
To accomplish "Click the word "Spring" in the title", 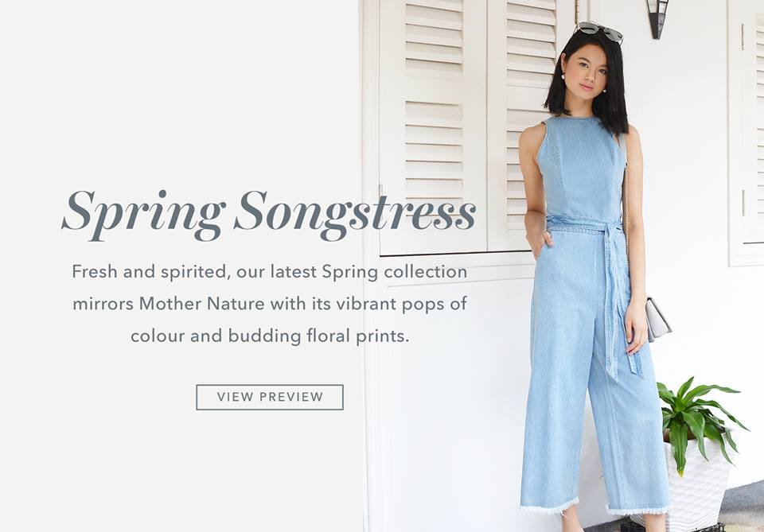I will point(142,214).
